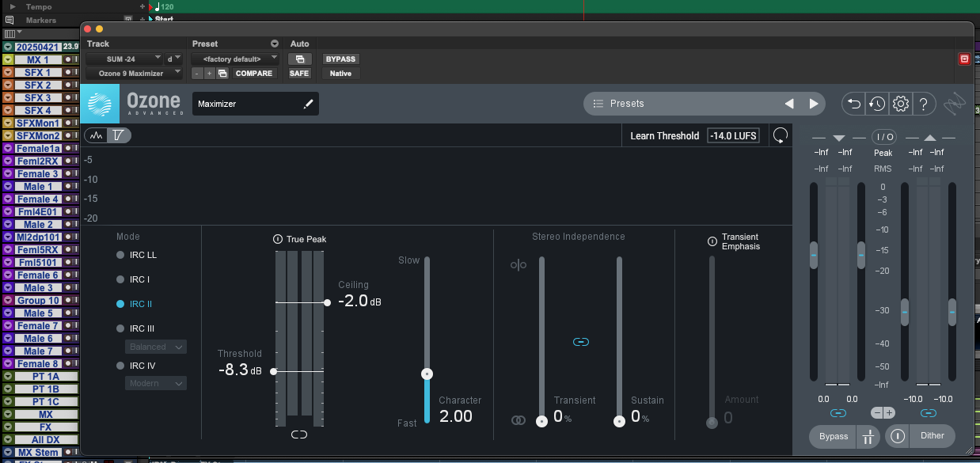Click the Ceiling -2.0 dB value
980x463 pixels.
(x=360, y=302)
